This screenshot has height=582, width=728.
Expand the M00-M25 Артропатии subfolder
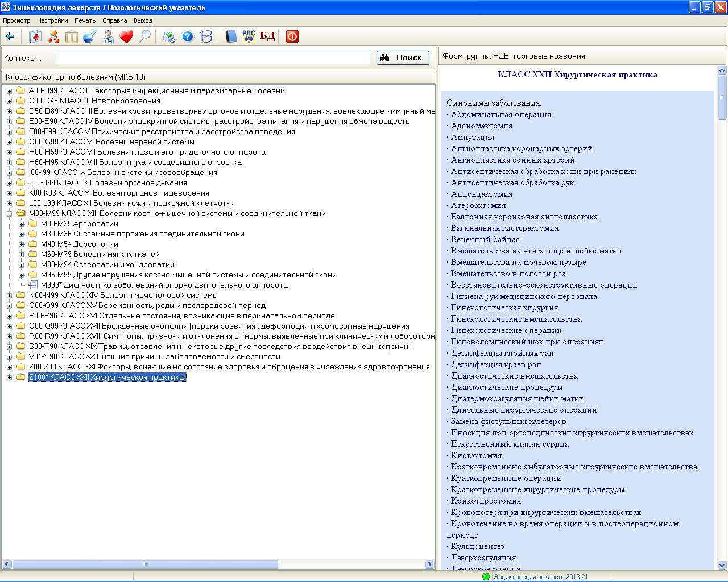point(21,224)
